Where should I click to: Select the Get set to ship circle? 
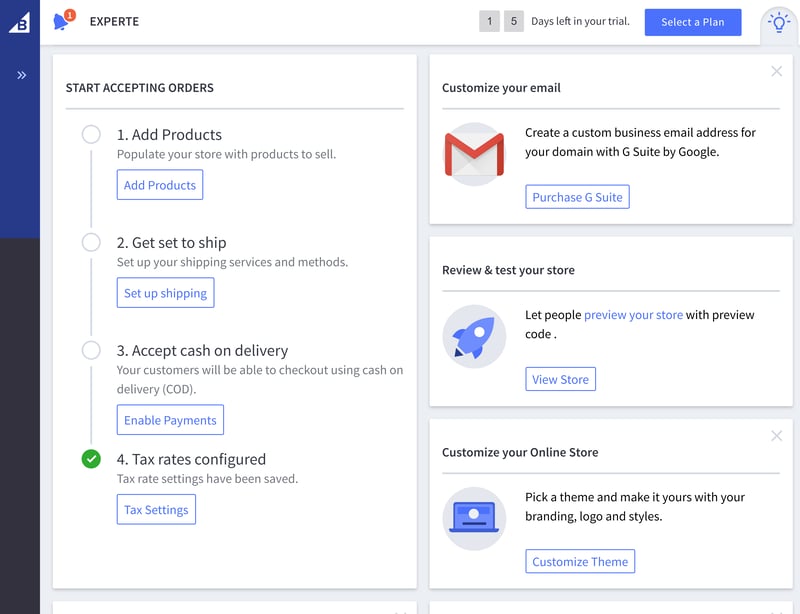pos(91,242)
